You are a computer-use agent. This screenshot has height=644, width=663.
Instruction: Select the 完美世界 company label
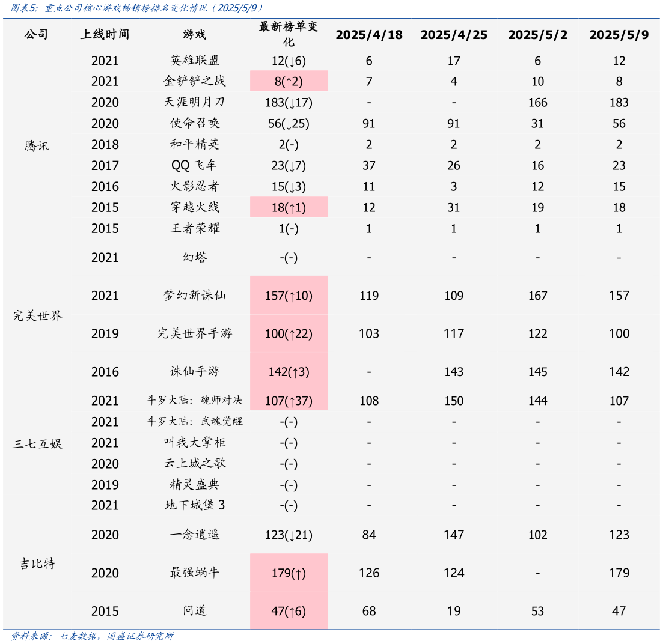click(x=37, y=314)
